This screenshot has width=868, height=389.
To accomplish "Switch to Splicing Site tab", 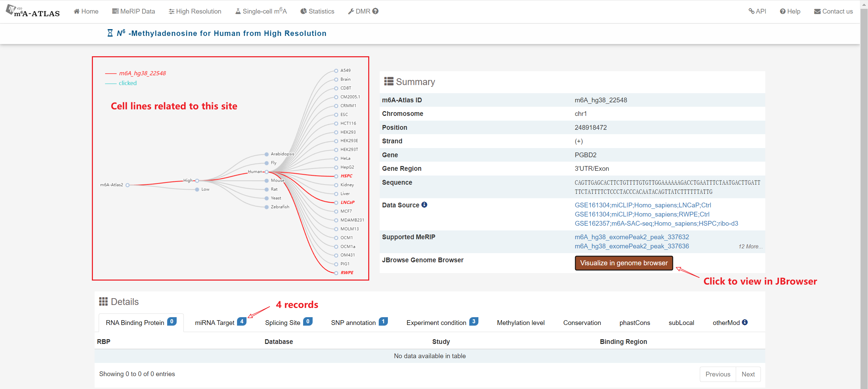I will pyautogui.click(x=289, y=322).
